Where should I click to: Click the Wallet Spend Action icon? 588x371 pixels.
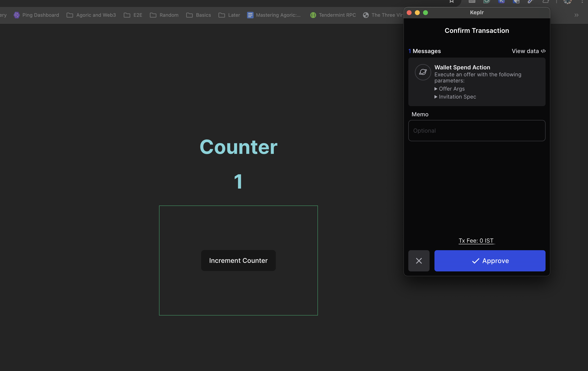coord(422,72)
